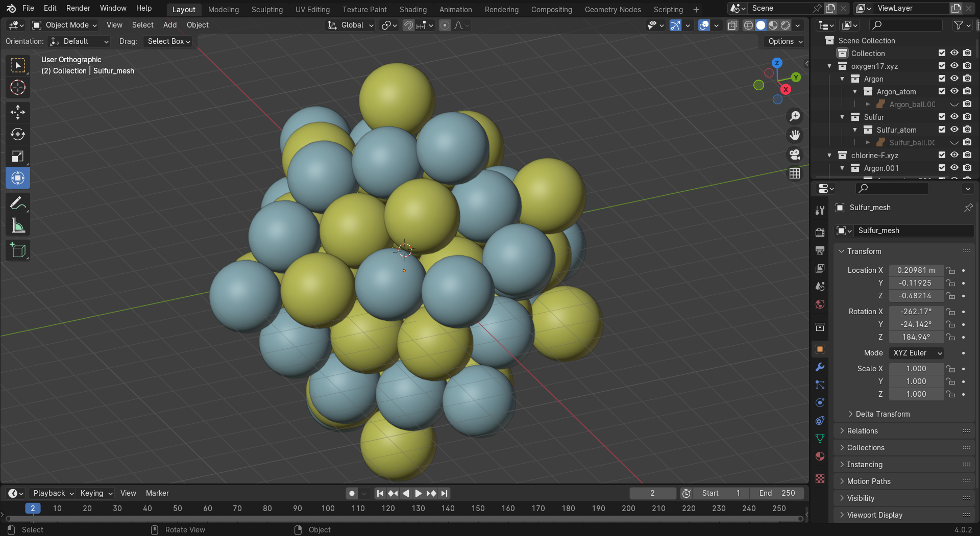Screen dimensions: 980x536
Task: Select the Move tool in the toolbar
Action: pos(18,112)
